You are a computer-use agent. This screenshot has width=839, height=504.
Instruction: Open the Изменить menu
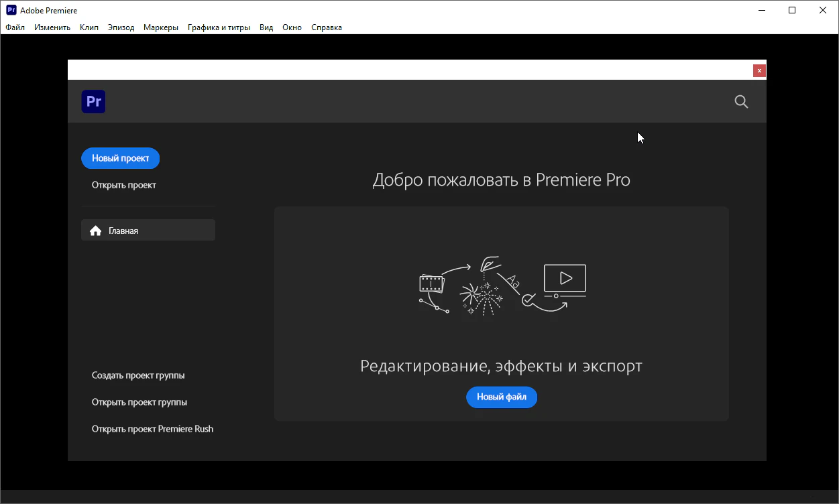[x=52, y=27]
